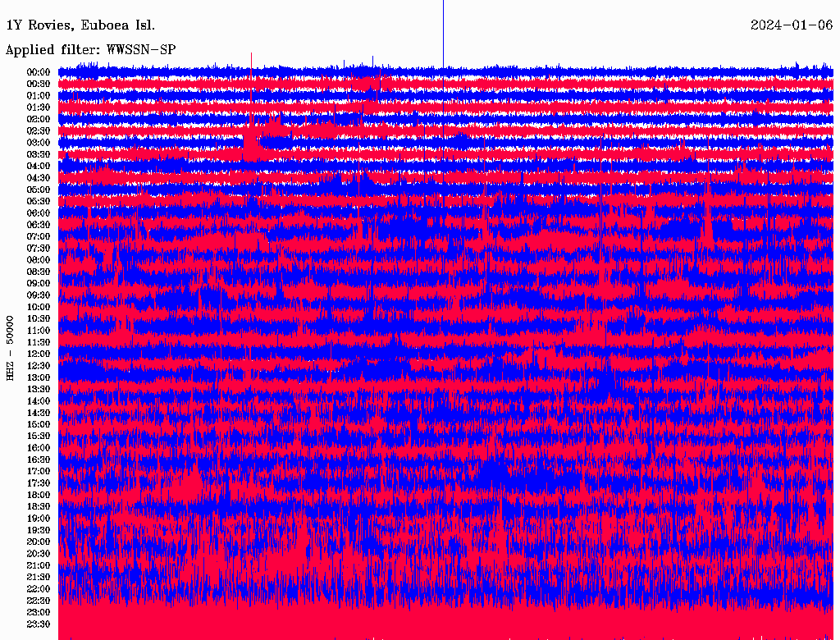The image size is (840, 640).
Task: Select the 19:00 time label
Action: coord(39,519)
